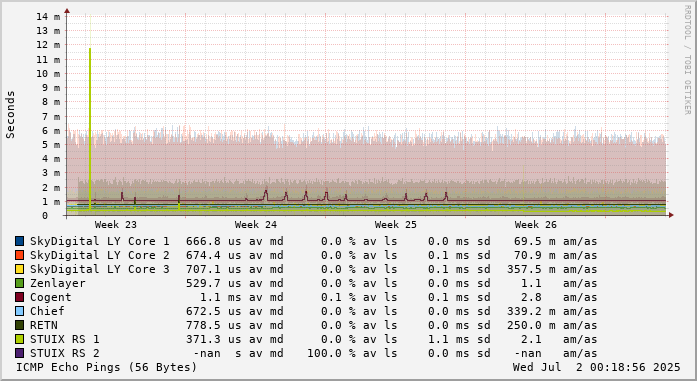Select the Week 26 axis label
Image resolution: width=697 pixels, height=381 pixels.
click(536, 225)
